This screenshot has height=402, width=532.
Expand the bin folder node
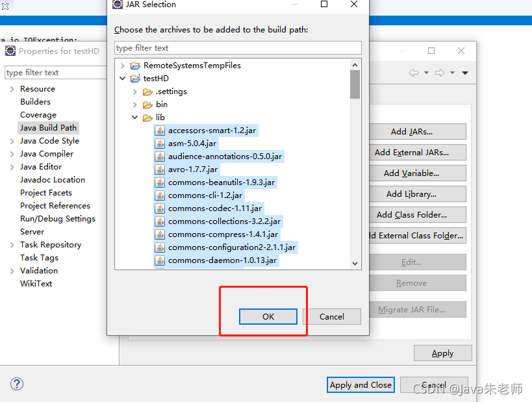(135, 105)
